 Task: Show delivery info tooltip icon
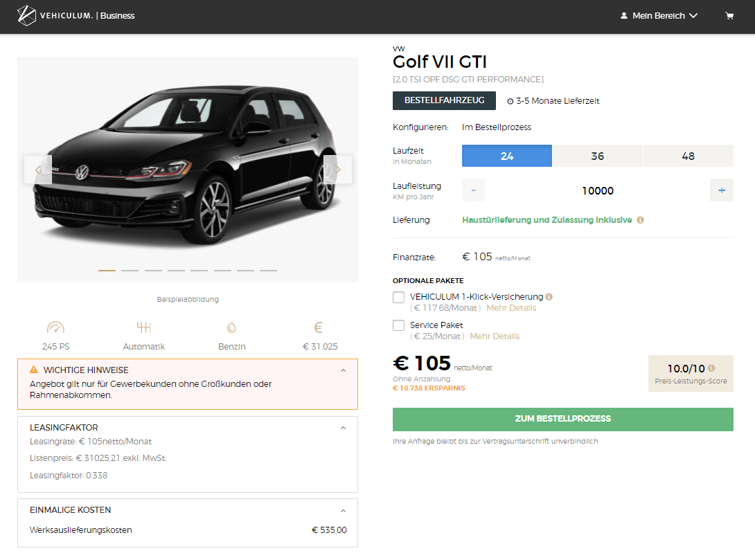tap(641, 220)
